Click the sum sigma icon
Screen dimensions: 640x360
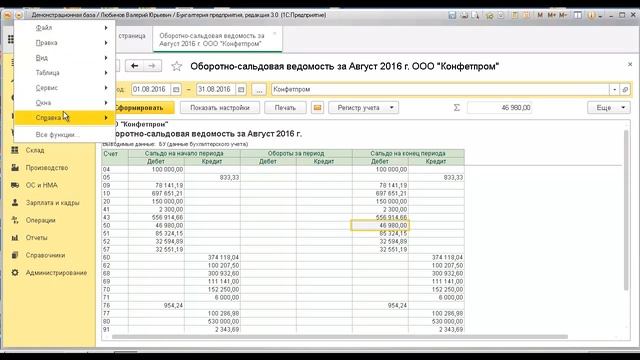tap(457, 108)
